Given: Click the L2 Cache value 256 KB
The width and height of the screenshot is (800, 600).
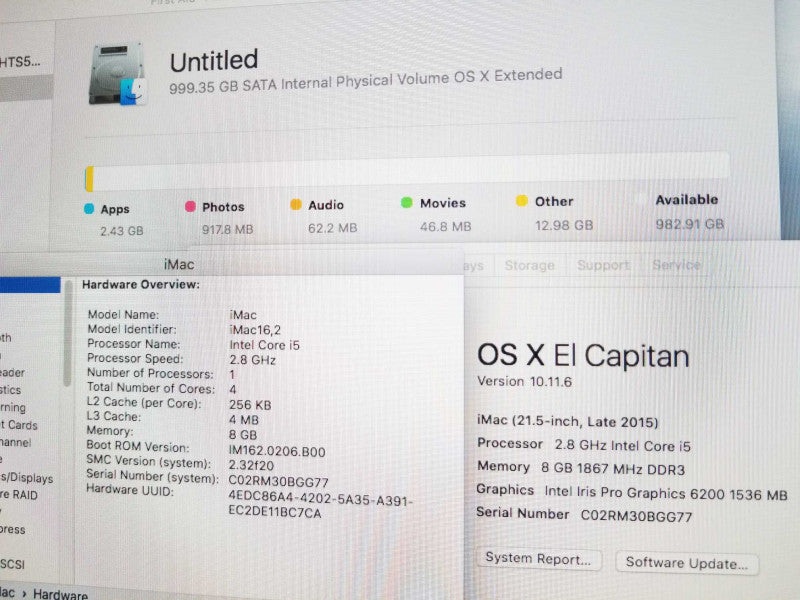Looking at the screenshot, I should tap(250, 405).
